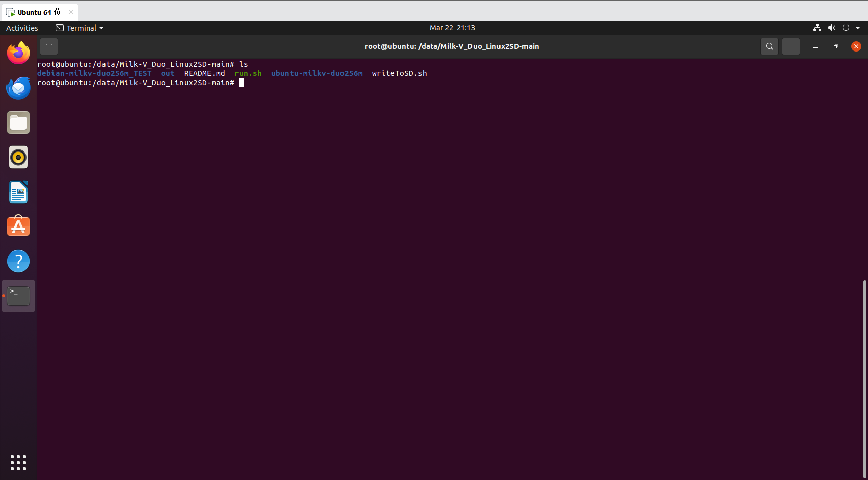Open the terminal hamburger menu
This screenshot has height=480, width=868.
tap(791, 46)
